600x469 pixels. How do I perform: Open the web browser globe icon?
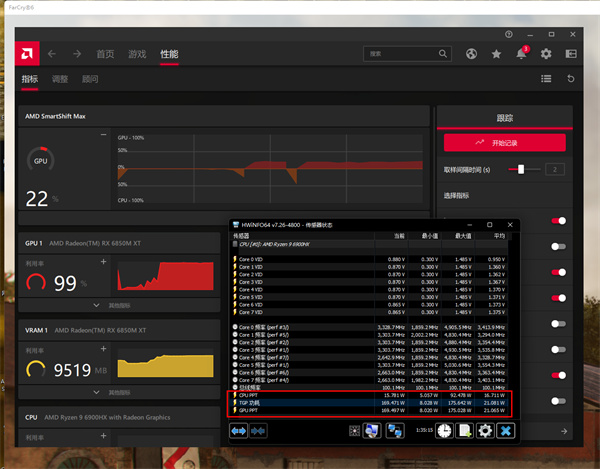473,53
